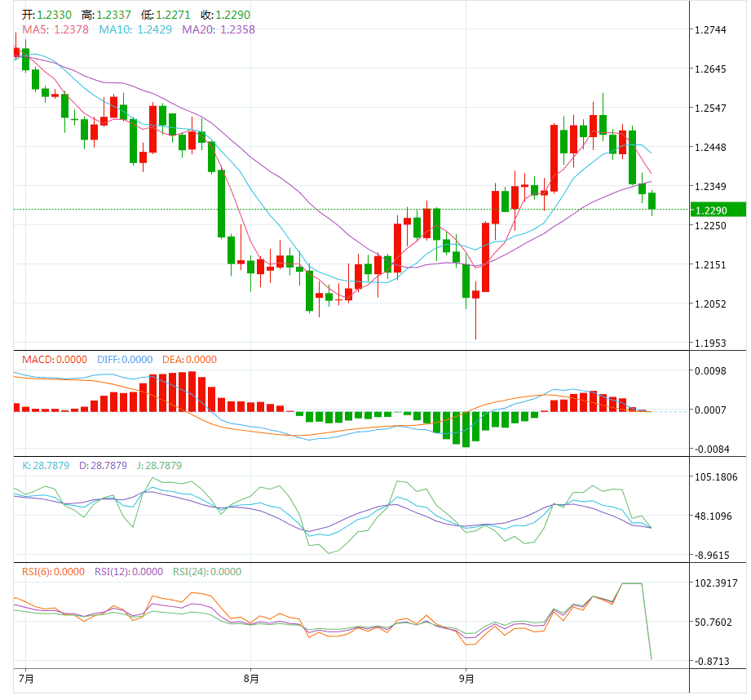Click the MA20 legend value
The width and height of the screenshot is (751, 700).
pos(219,29)
